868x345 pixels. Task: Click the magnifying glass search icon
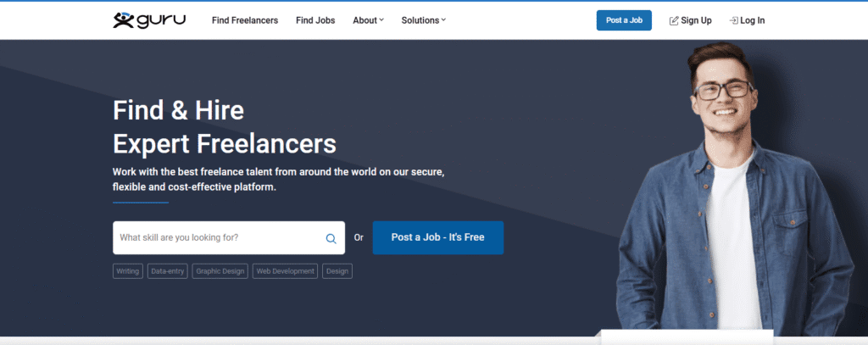(331, 238)
